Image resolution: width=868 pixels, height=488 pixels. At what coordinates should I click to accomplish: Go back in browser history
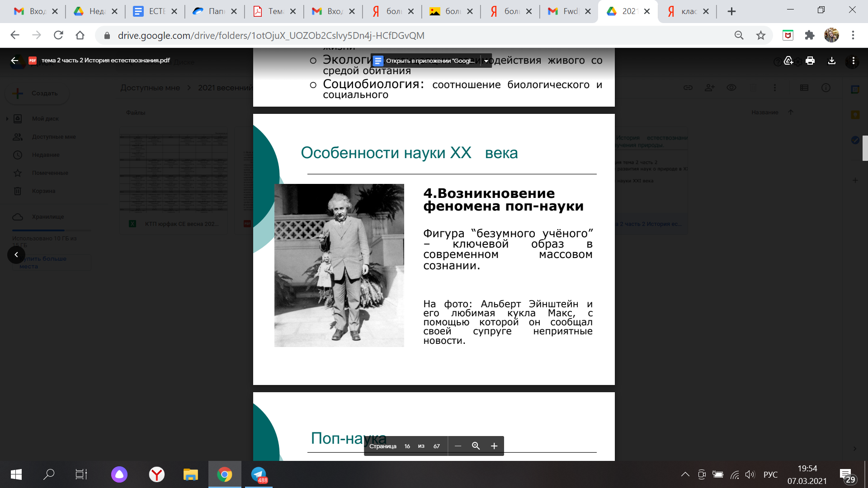coord(15,35)
